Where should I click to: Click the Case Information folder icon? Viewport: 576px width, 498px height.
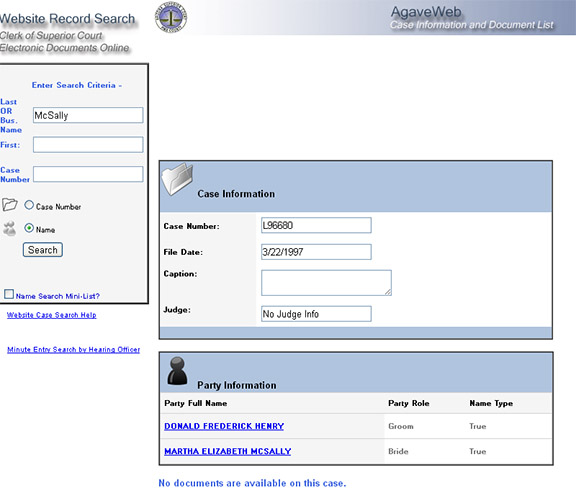tap(178, 179)
